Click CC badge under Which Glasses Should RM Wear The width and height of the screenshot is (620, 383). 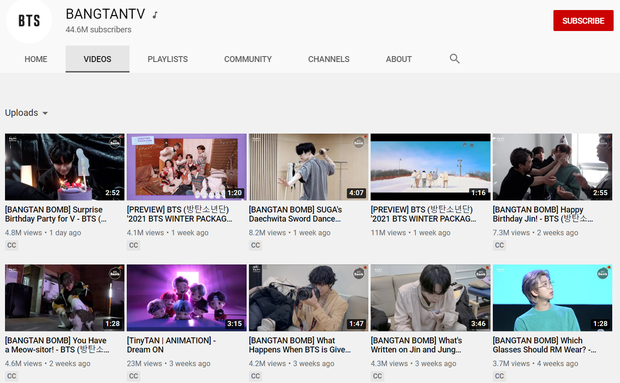(x=499, y=376)
